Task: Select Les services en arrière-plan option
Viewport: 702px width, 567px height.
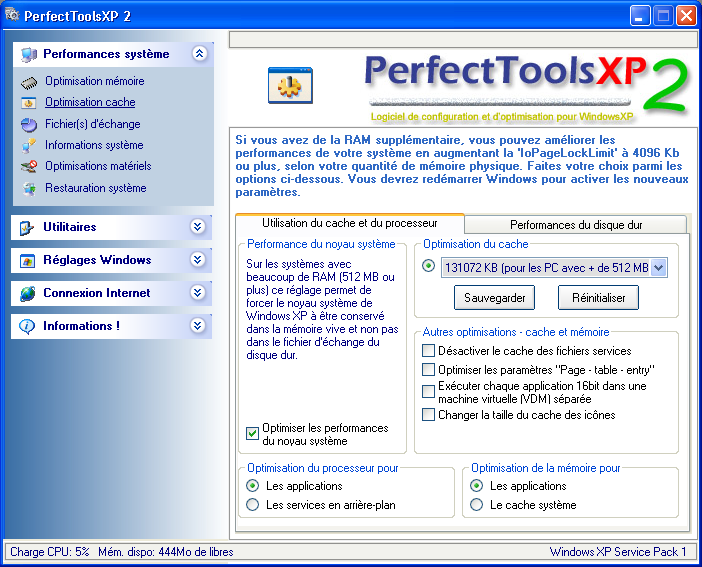Action: click(x=253, y=505)
